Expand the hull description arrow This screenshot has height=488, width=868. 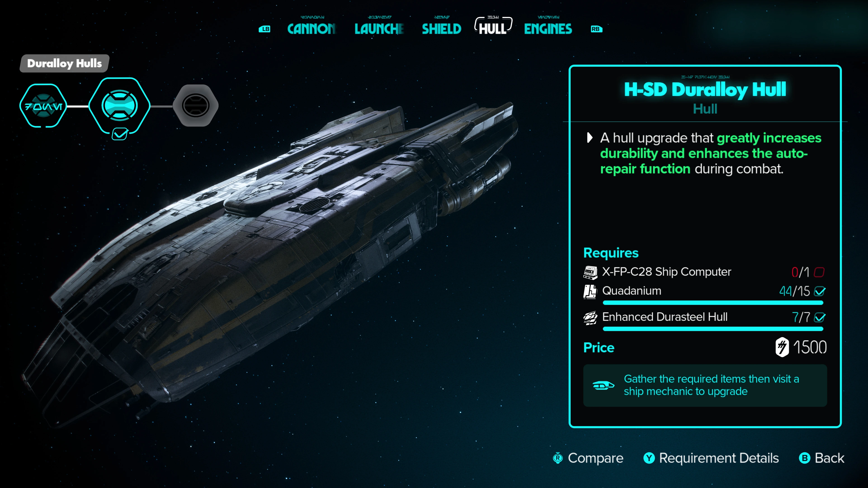point(589,138)
